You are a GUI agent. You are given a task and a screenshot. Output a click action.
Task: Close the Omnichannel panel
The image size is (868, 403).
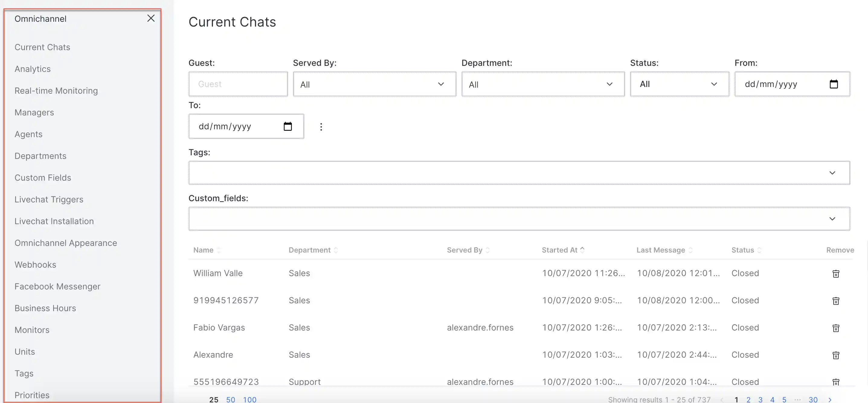pos(151,18)
